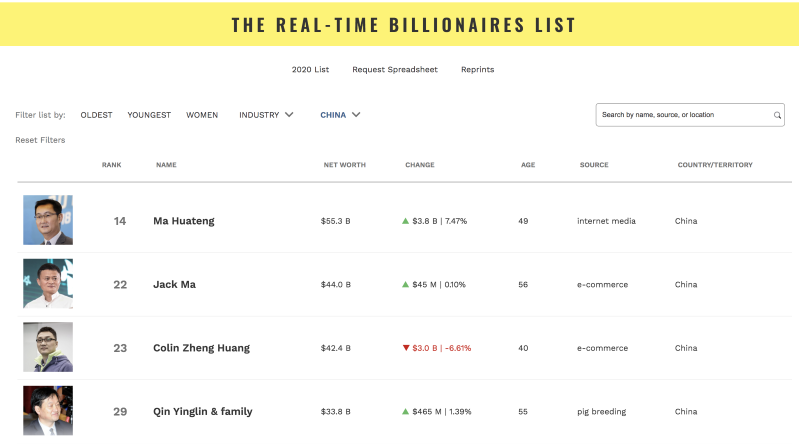Click the search magnifier icon
The width and height of the screenshot is (799, 447).
(x=777, y=115)
